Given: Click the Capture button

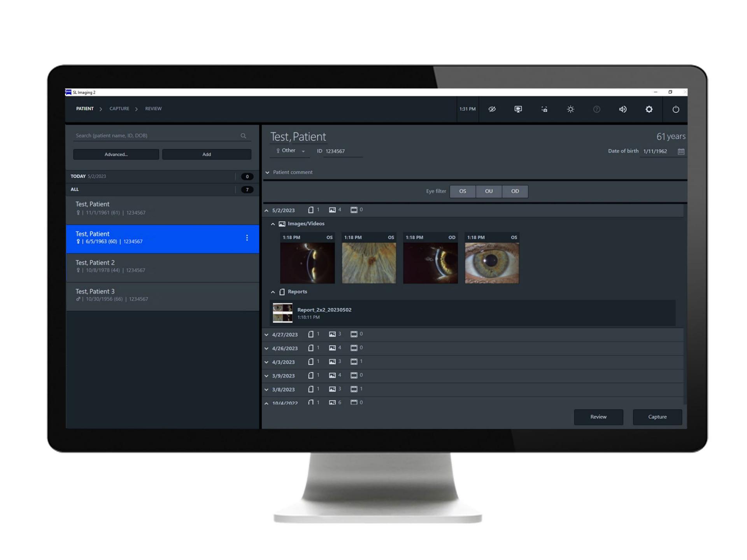Looking at the screenshot, I should [x=658, y=416].
